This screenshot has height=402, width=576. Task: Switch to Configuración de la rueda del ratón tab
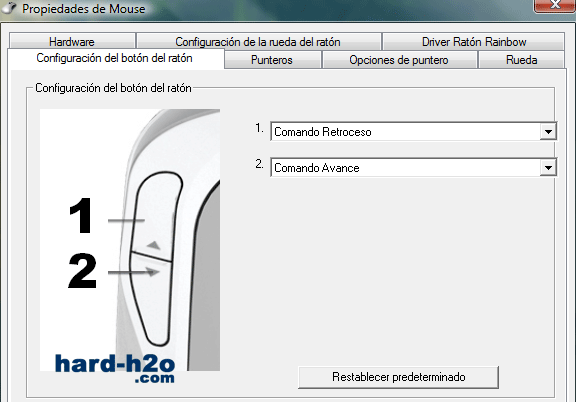coord(258,42)
